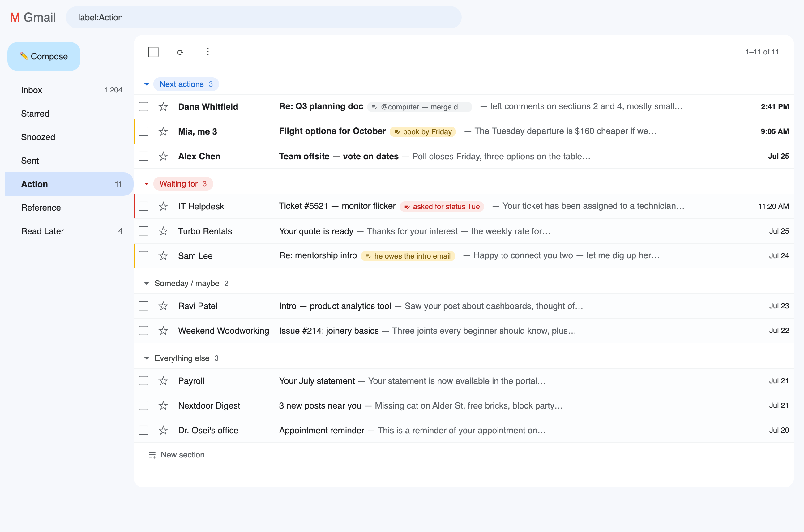Open the 'book by Friday' note chip

(423, 132)
